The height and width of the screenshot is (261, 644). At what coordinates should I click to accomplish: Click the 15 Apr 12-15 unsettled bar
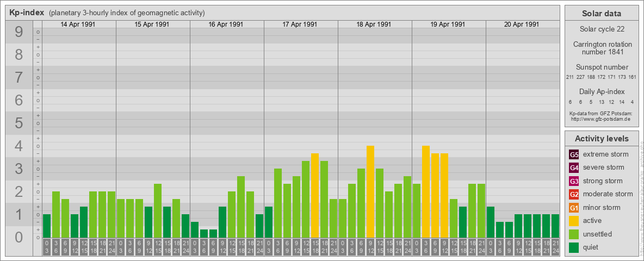(x=158, y=210)
